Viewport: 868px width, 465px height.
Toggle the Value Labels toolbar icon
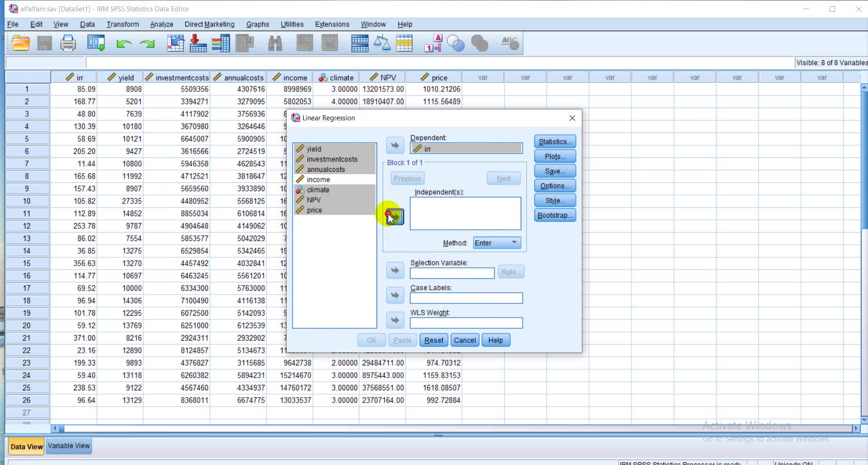tap(433, 43)
